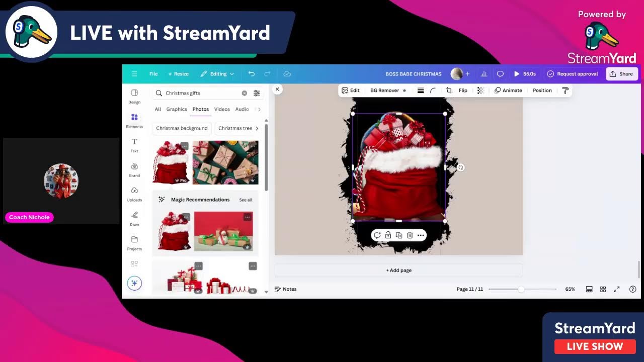Open the analytics bar chart icon
The image size is (644, 362).
pyautogui.click(x=484, y=74)
